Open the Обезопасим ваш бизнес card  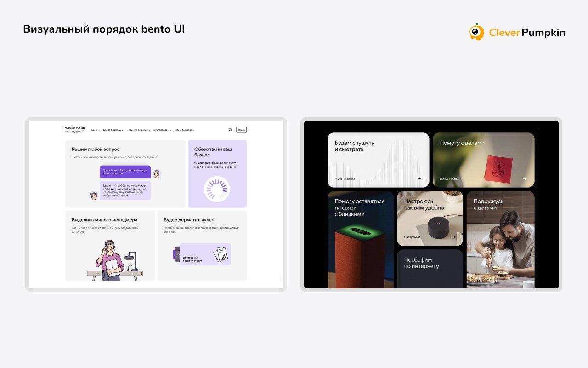tap(217, 174)
